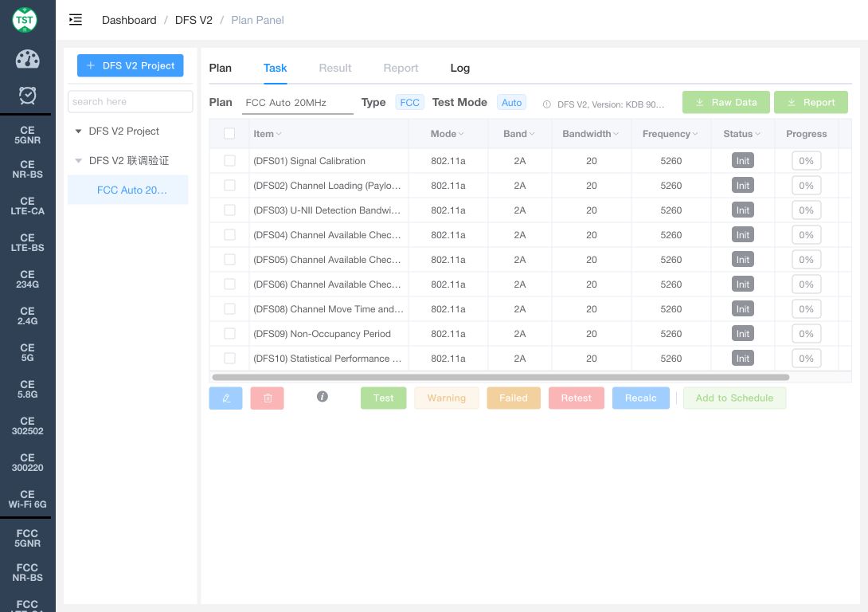
Task: Click the Warning button
Action: click(446, 398)
